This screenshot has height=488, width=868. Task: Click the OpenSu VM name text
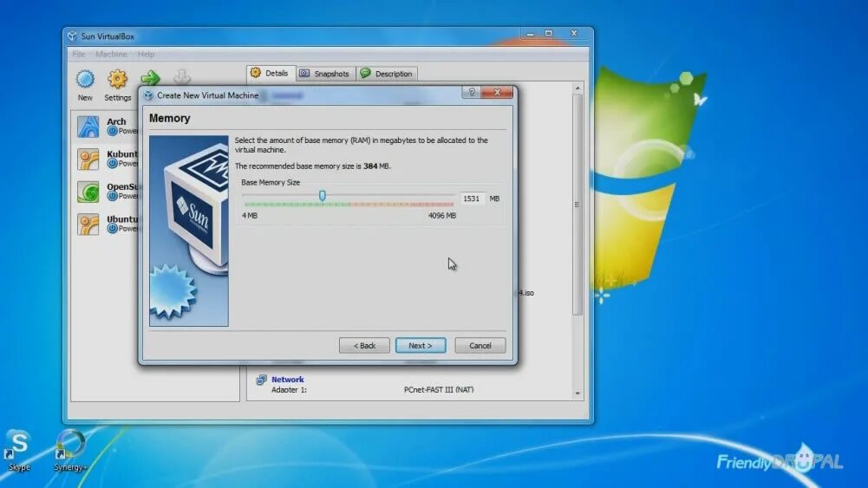122,186
